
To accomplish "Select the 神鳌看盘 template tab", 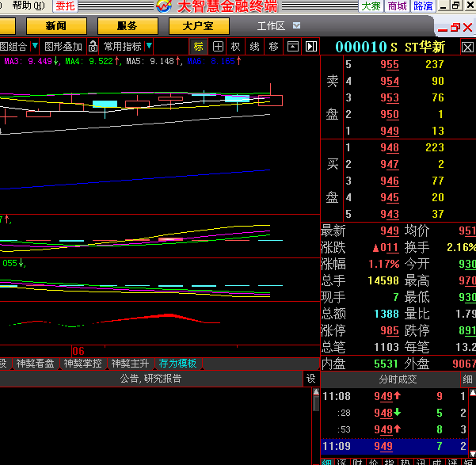I will point(36,364).
